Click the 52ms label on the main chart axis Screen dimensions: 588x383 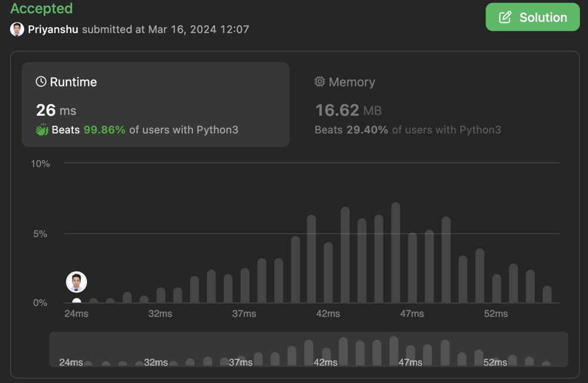coord(496,314)
